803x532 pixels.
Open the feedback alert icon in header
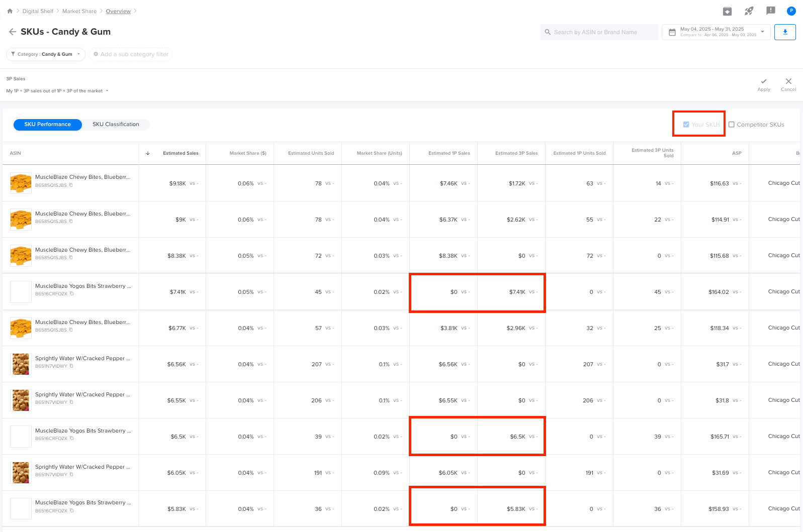(770, 11)
